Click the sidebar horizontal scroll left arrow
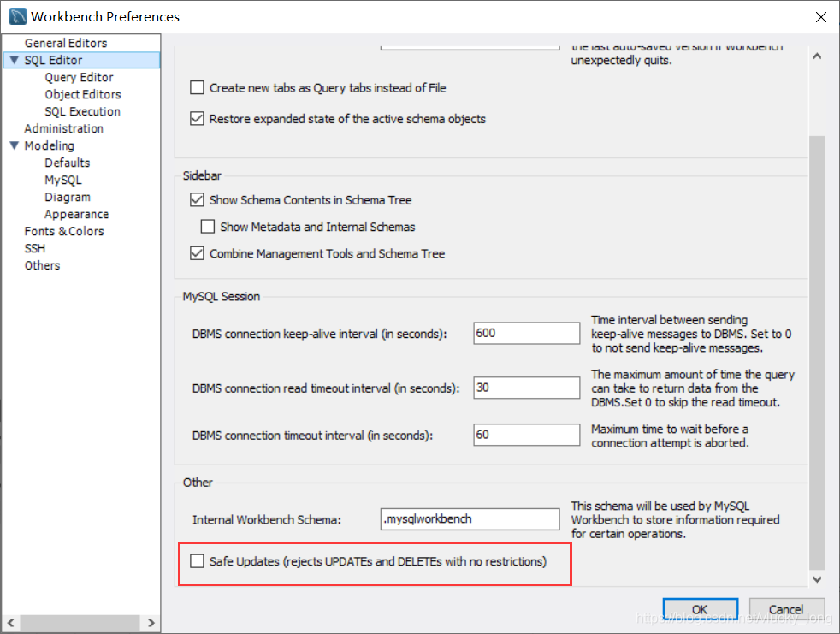 (x=11, y=623)
